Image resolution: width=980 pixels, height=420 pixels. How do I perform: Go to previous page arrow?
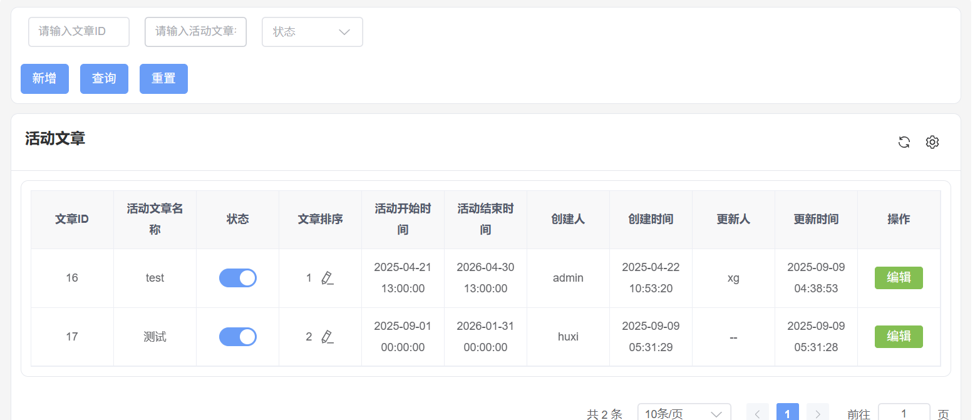758,414
